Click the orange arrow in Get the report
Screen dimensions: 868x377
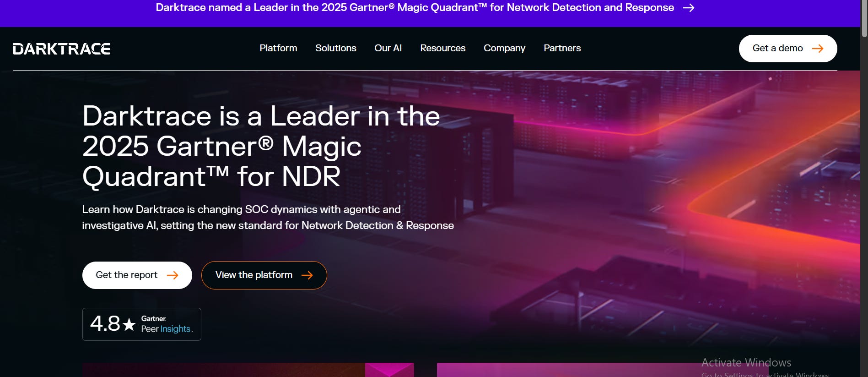coord(173,275)
